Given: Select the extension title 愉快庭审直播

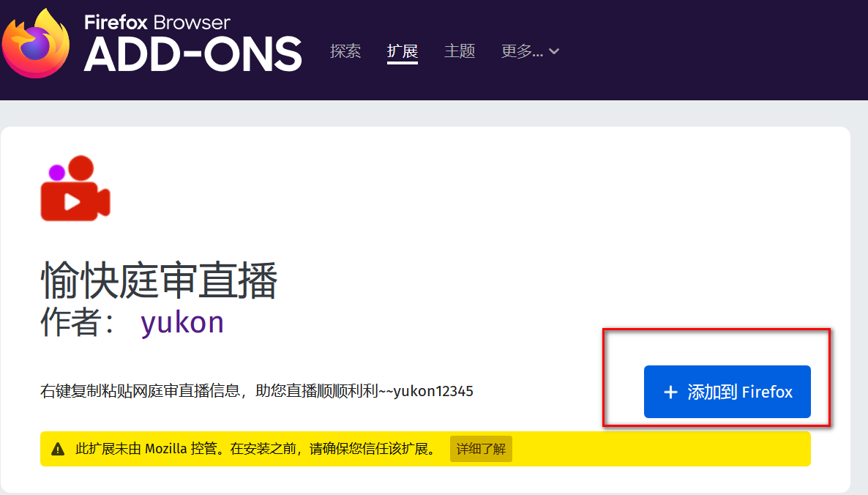Looking at the screenshot, I should pyautogui.click(x=159, y=282).
